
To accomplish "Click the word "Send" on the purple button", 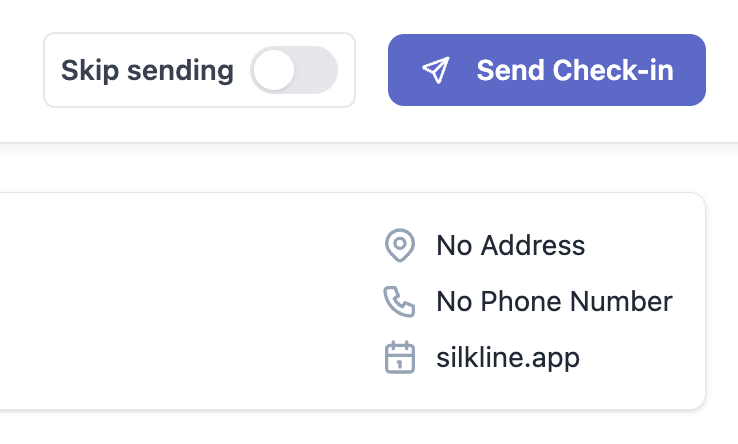I will point(510,70).
